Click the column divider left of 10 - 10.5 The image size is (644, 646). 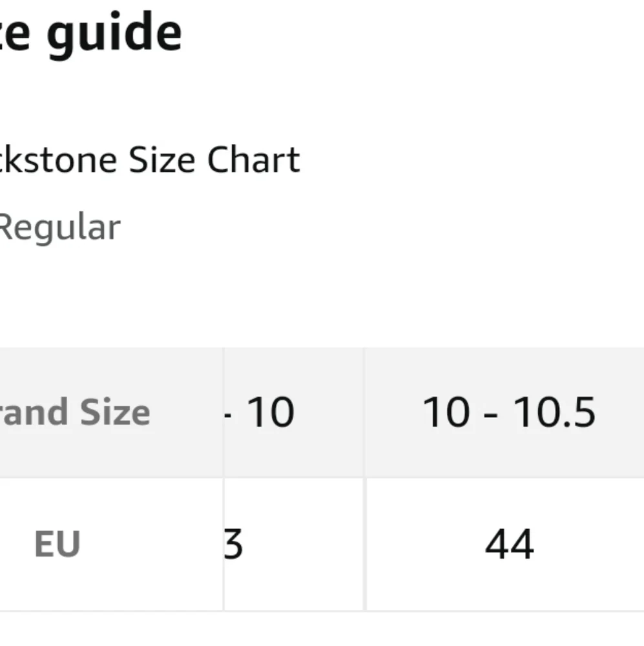[364, 412]
